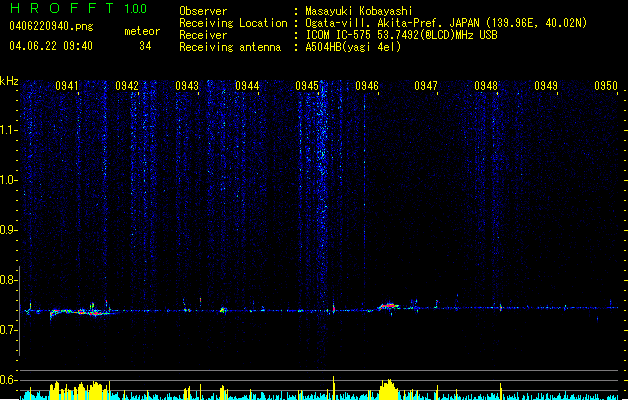Click the 0.9 kHz axis label
Image resolution: width=629 pixels, height=400 pixels.
(x=9, y=230)
